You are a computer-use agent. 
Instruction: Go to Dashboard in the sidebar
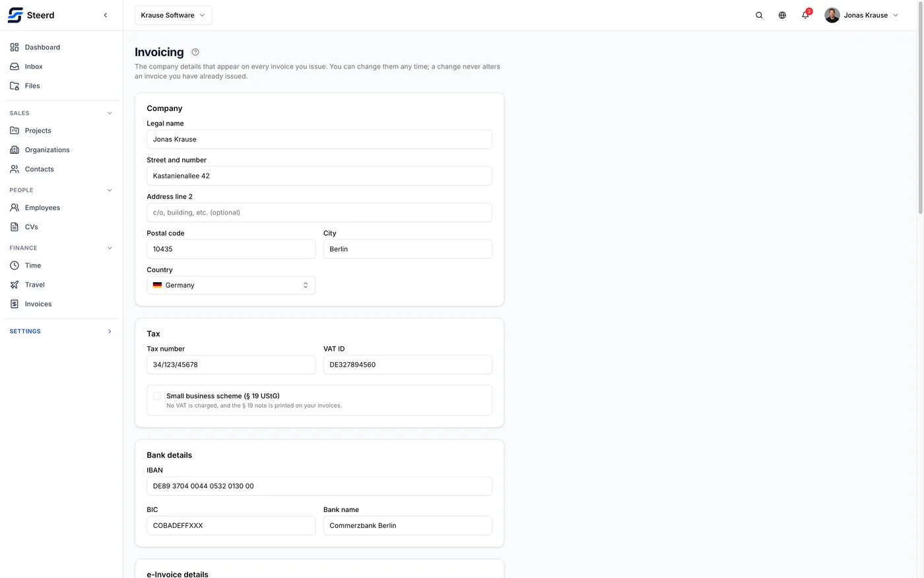tap(61, 48)
